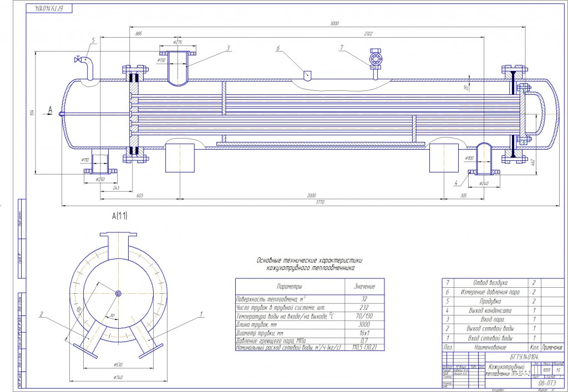Select the 'Значение' column header

pyautogui.click(x=364, y=286)
